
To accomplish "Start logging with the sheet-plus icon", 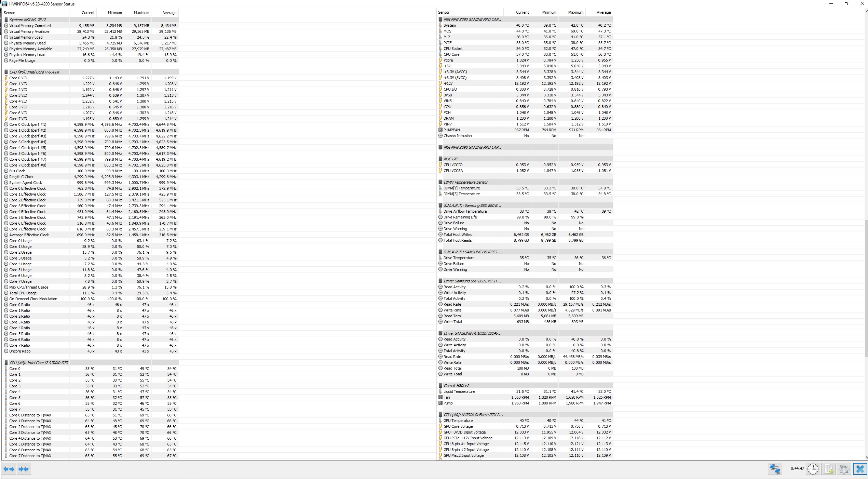I will coord(829,469).
